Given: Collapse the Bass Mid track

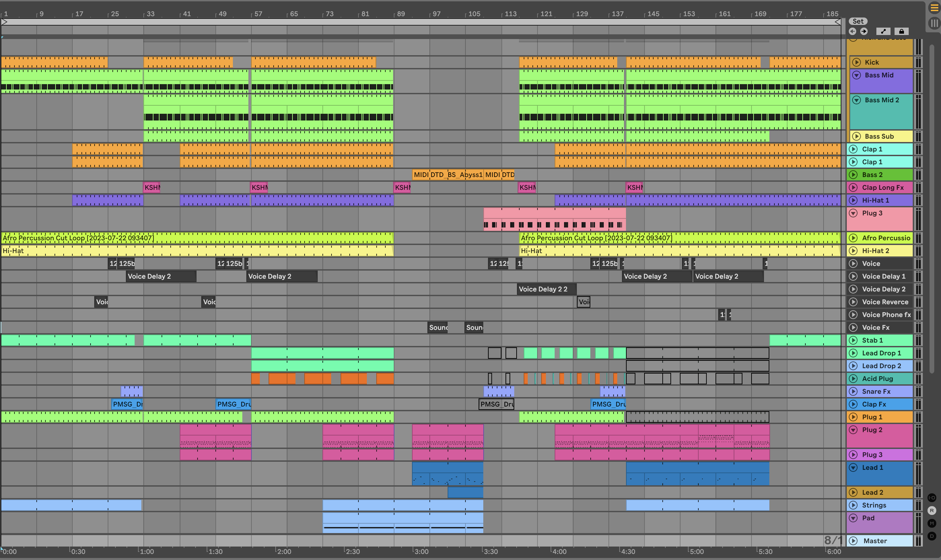Looking at the screenshot, I should tap(857, 75).
